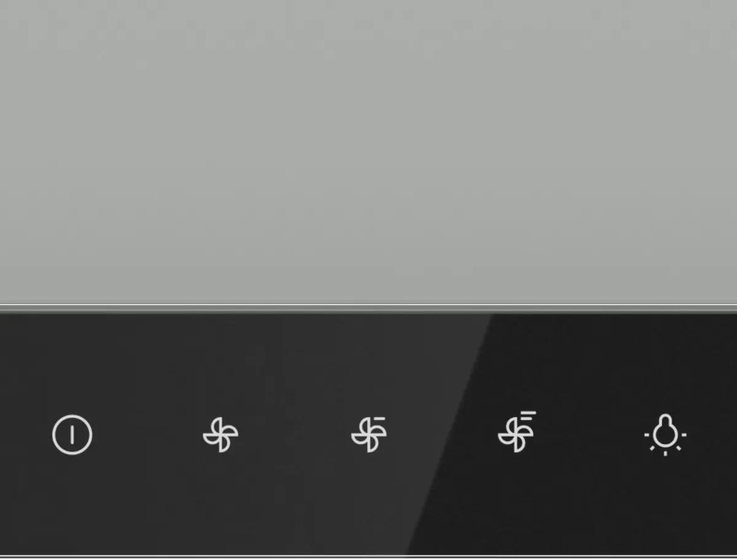Select the low fan speed icon
The width and height of the screenshot is (737, 560).
(221, 435)
